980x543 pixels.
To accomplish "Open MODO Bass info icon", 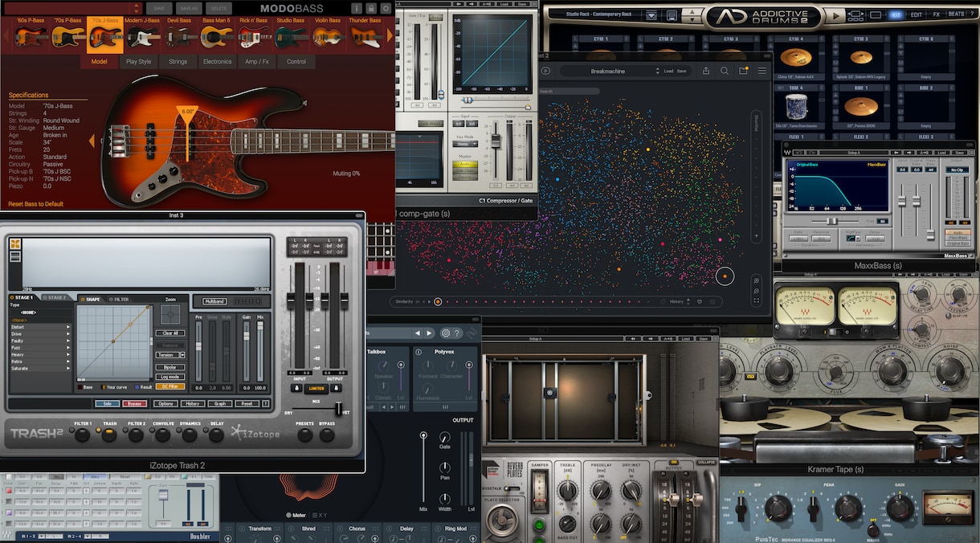I will [357, 8].
